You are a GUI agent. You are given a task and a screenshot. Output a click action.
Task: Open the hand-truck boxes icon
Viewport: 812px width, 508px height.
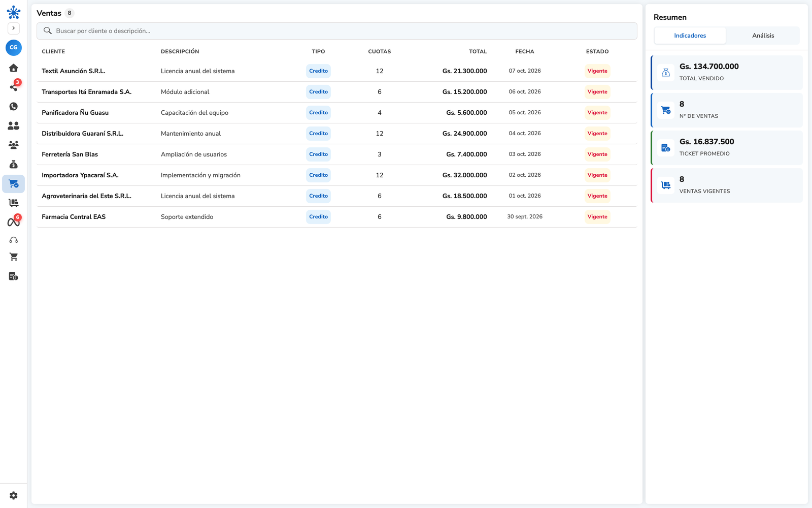[14, 203]
